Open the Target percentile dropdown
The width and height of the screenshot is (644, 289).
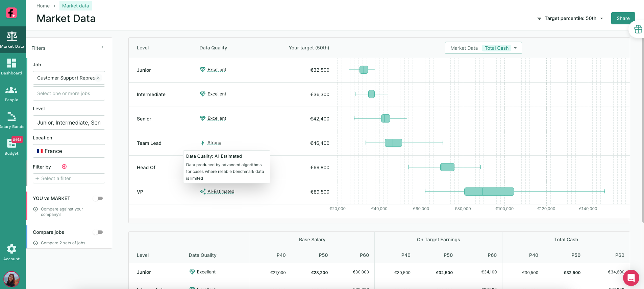[570, 18]
